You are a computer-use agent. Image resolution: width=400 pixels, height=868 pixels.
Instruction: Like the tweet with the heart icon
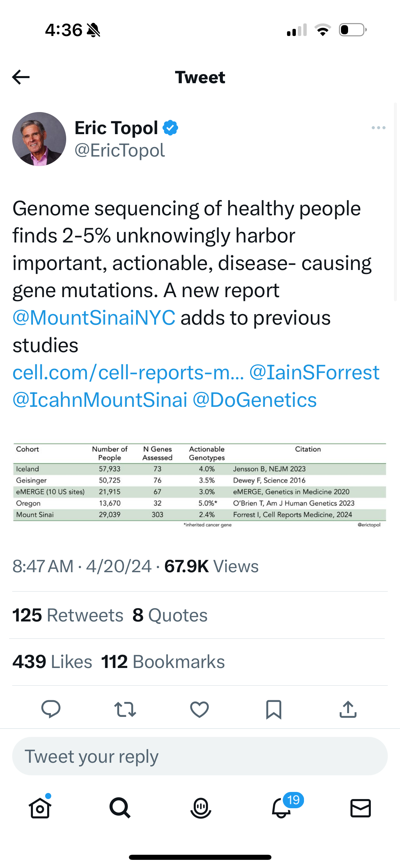199,709
